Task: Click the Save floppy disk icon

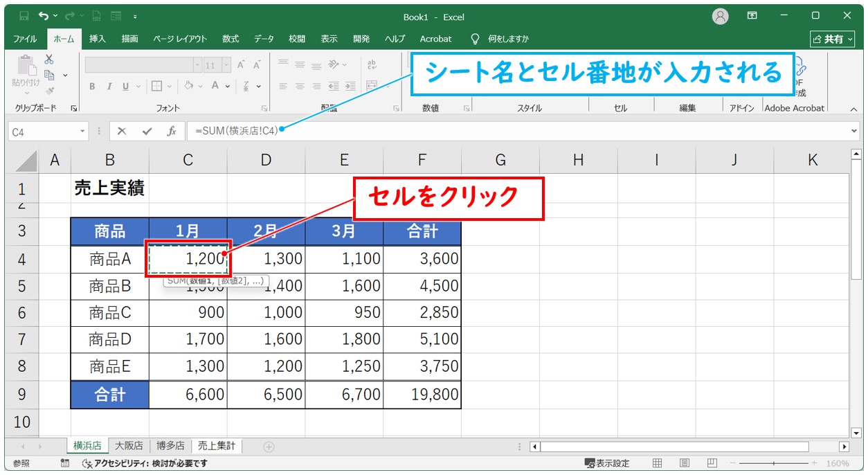Action: [24, 16]
